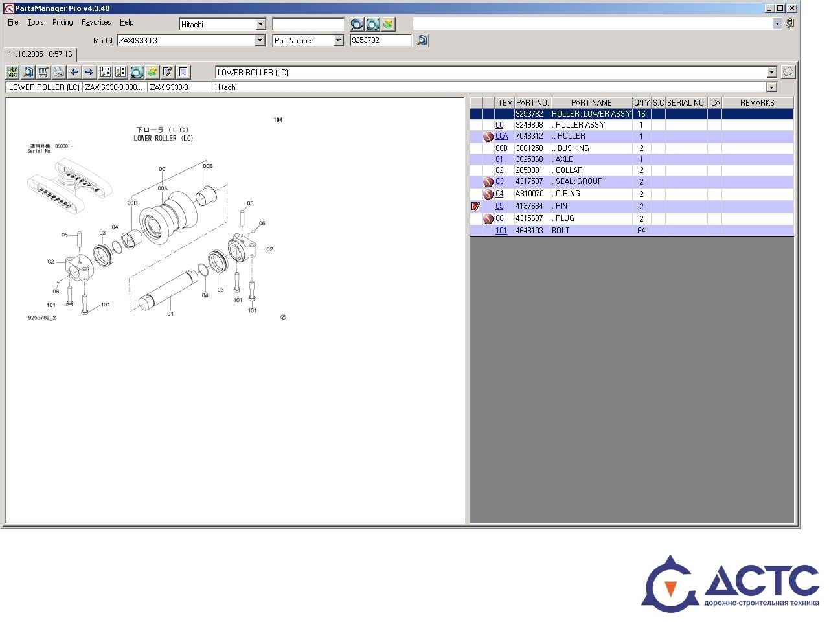The width and height of the screenshot is (829, 644).
Task: Click the LOWER ROLLER (LC) breadcrumb segment
Action: 44,87
